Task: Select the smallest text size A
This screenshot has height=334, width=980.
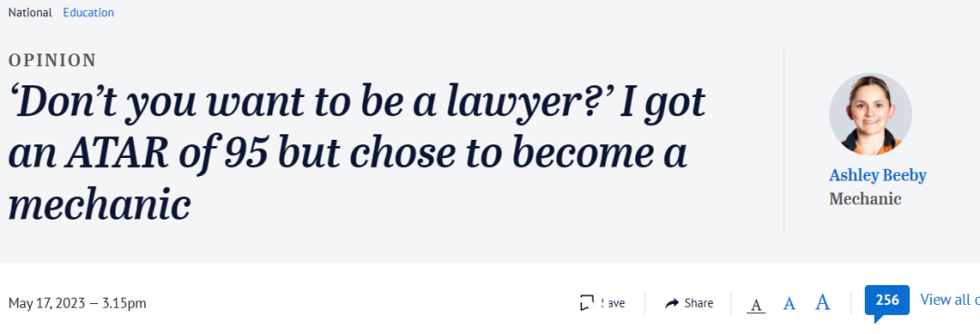Action: click(756, 305)
